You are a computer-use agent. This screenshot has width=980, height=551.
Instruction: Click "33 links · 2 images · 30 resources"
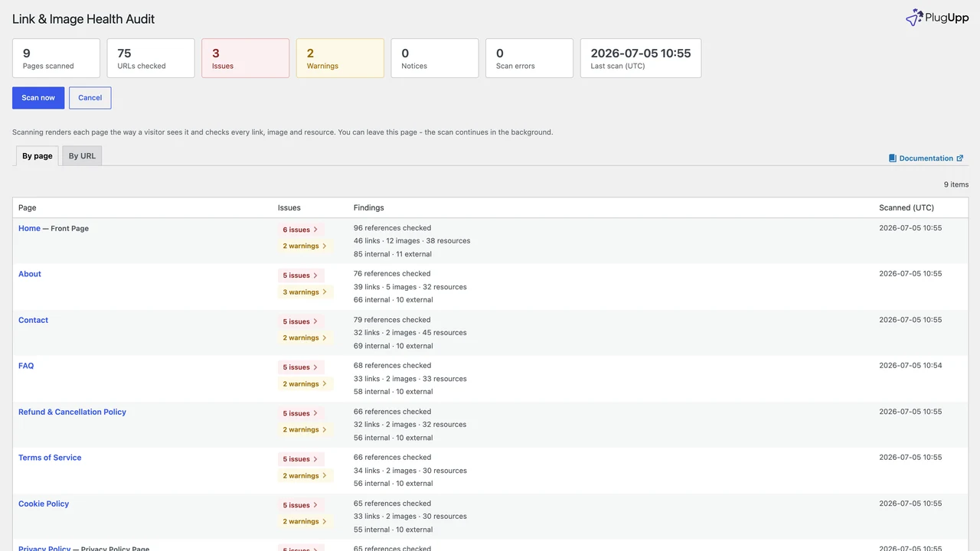pos(410,517)
